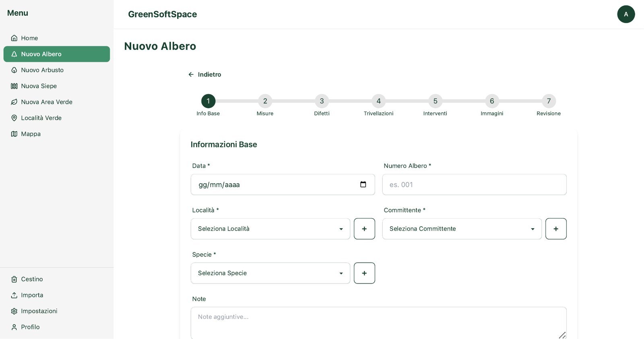Click the Indietro back link
644x339 pixels.
(204, 74)
